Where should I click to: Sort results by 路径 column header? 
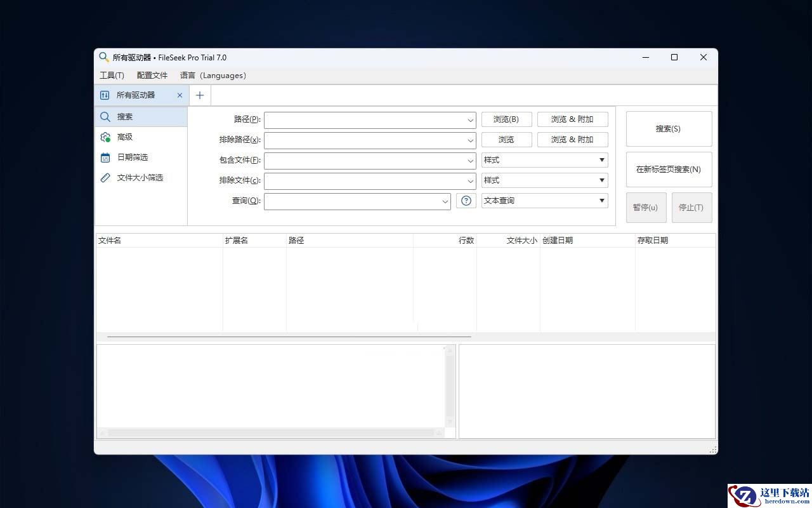[350, 241]
